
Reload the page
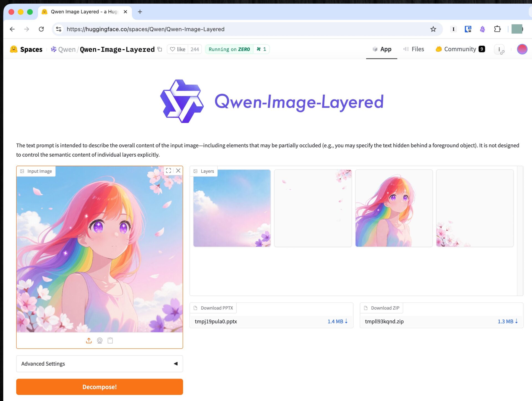click(41, 29)
